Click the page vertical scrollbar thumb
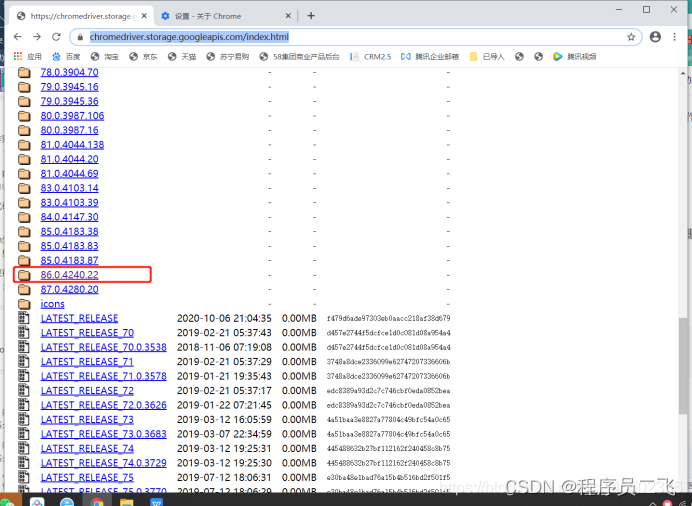692x506 pixels. click(683, 365)
